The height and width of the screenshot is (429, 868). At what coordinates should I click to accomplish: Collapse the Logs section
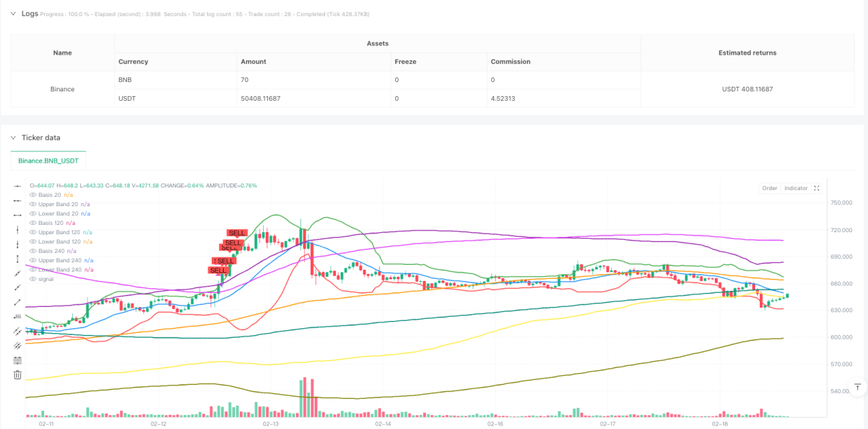[12, 13]
